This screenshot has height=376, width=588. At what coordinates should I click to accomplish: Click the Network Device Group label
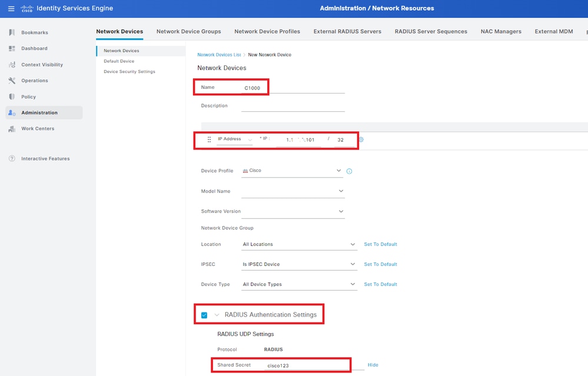pyautogui.click(x=227, y=228)
